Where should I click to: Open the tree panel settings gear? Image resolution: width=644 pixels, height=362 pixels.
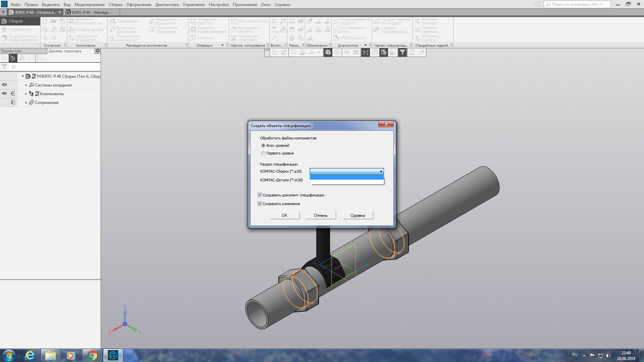pos(98,51)
